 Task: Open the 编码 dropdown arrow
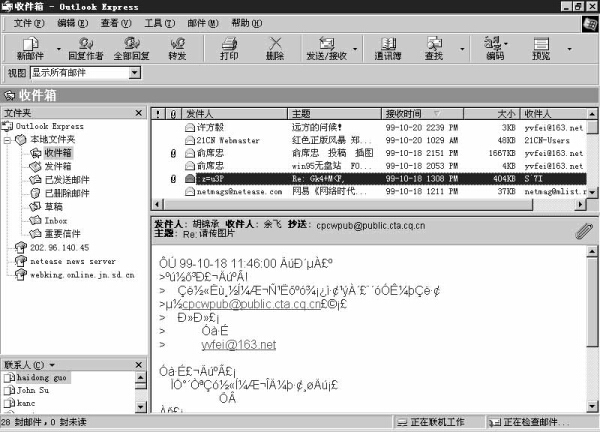506,44
